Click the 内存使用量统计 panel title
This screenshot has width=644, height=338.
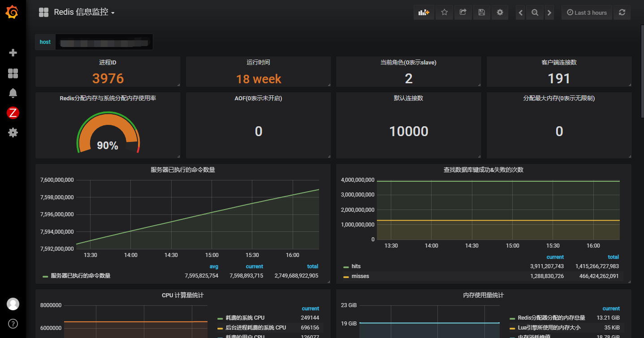(x=483, y=295)
